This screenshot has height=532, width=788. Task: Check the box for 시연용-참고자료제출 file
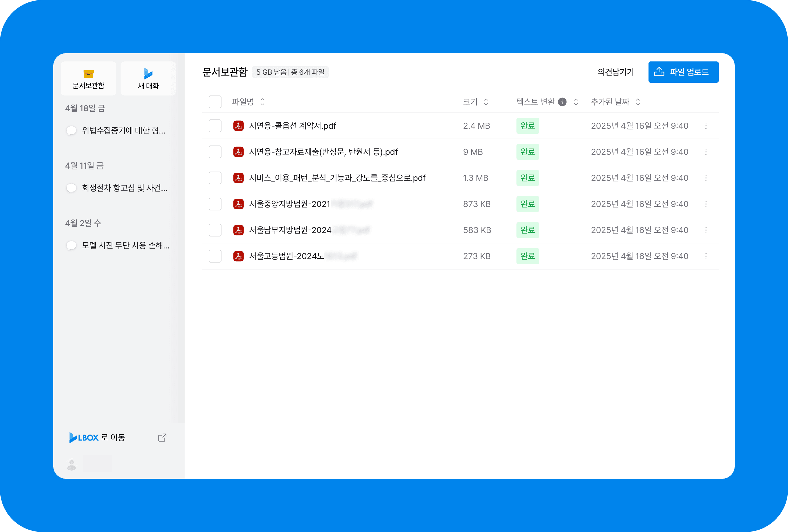(x=215, y=152)
